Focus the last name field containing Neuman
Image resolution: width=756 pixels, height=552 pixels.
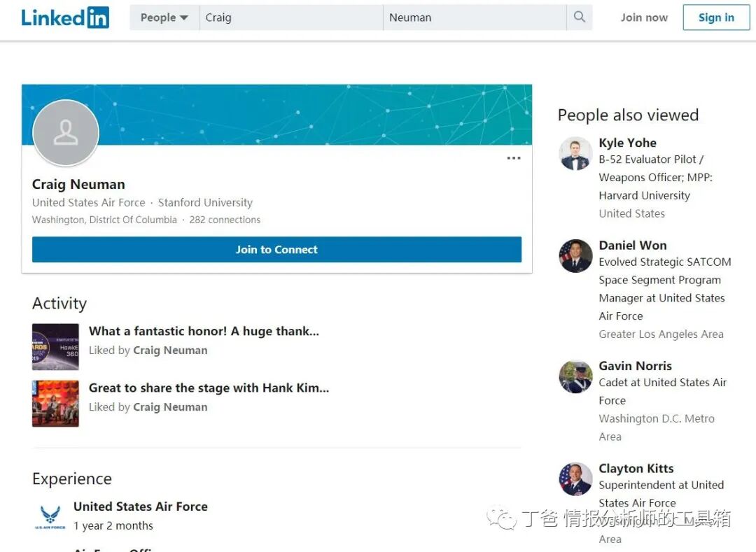(475, 17)
